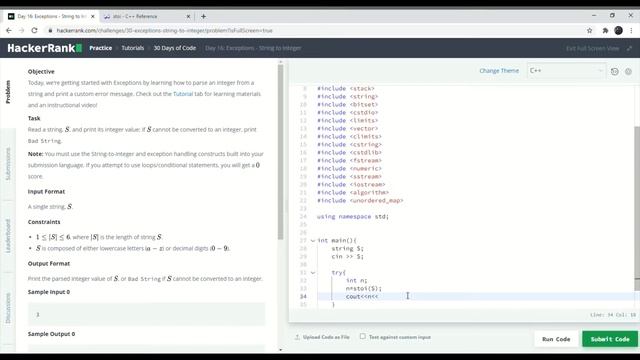This screenshot has height=360, width=640.
Task: Switch to the Day 16 Exceptions tab
Action: click(50, 16)
